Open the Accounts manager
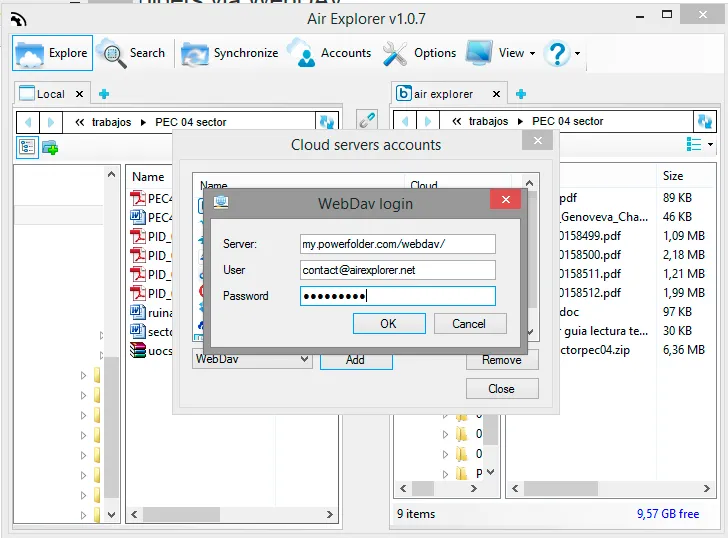 tap(331, 53)
